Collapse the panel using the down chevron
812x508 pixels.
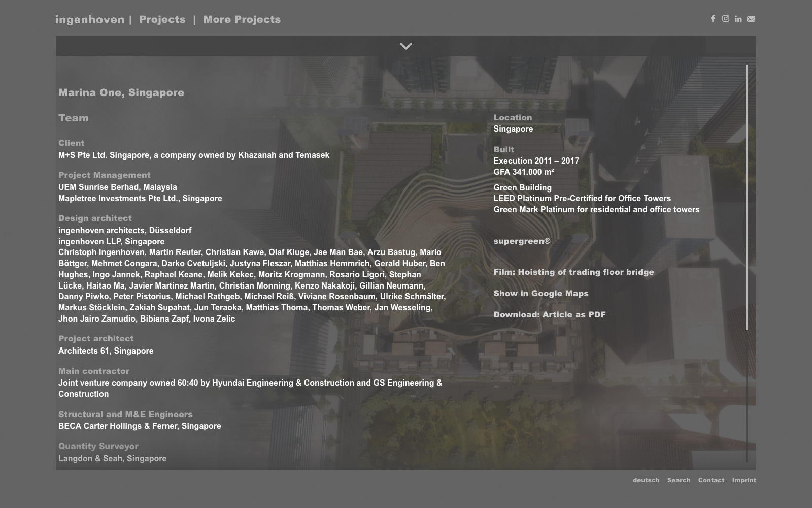(x=405, y=46)
